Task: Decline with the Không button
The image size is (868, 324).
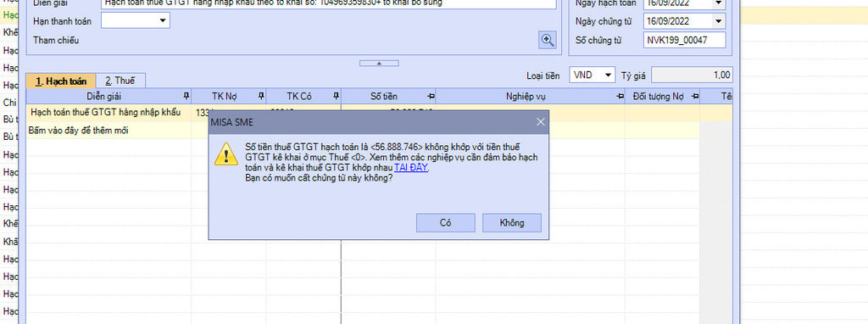Action: tap(512, 223)
